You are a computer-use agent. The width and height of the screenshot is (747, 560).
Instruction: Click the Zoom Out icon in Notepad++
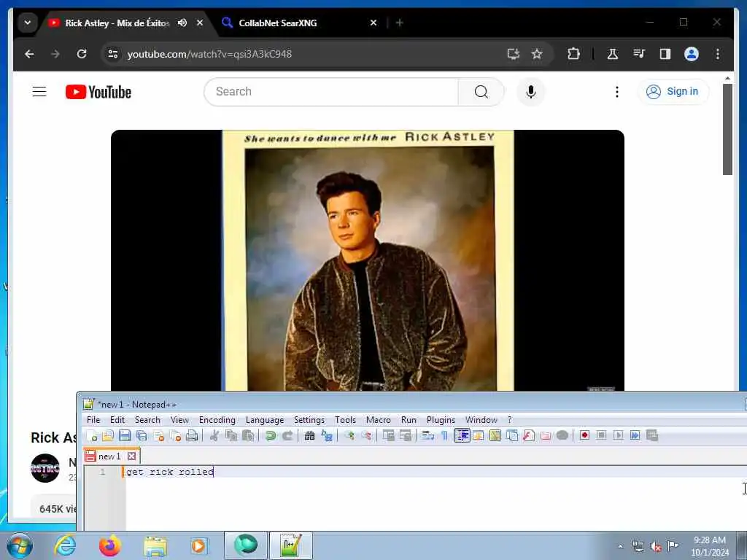click(x=366, y=435)
